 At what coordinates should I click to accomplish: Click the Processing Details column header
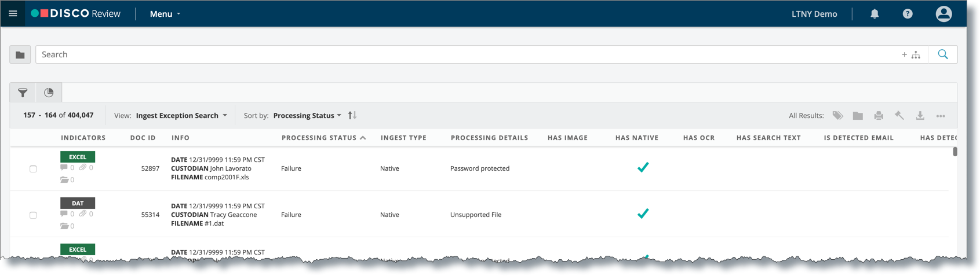[489, 138]
